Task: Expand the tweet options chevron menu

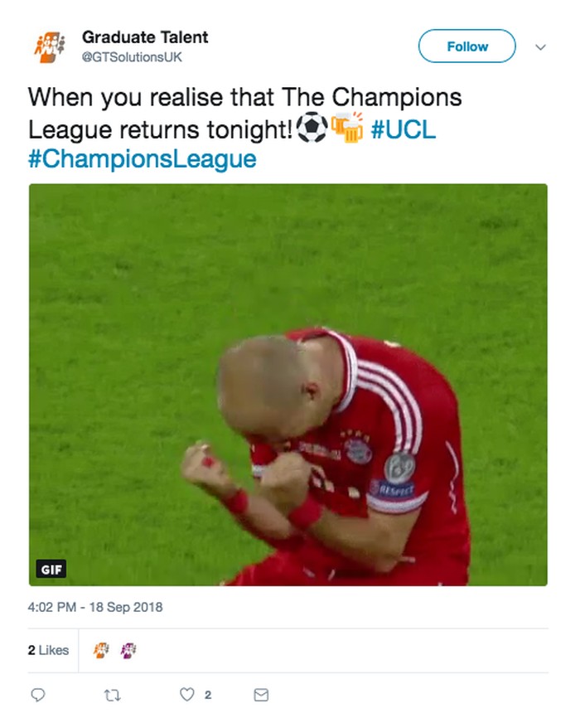Action: 540,47
